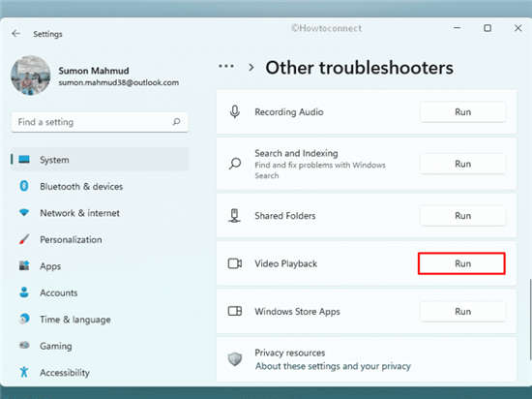Open the Apps sidebar icon
This screenshot has width=532, height=399.
pos(24,266)
